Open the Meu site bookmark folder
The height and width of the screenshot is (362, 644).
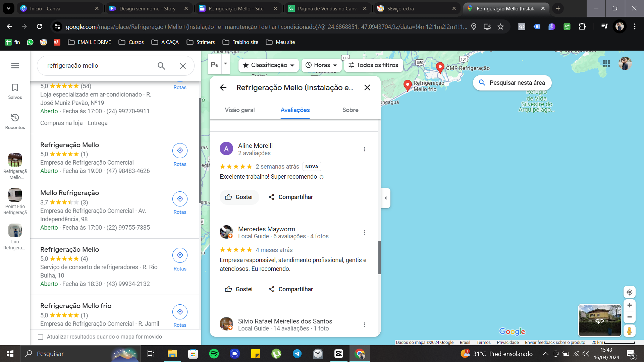[280, 42]
